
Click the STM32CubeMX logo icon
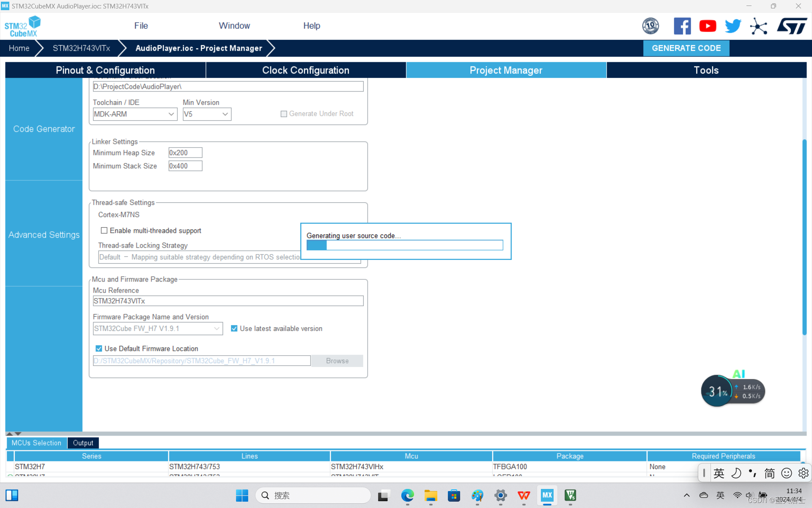pyautogui.click(x=23, y=26)
